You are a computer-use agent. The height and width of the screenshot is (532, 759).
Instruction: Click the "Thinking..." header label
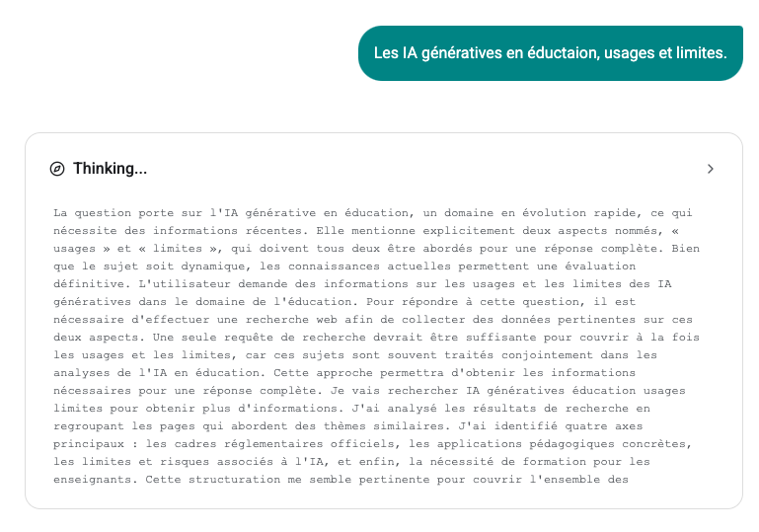[x=110, y=169]
